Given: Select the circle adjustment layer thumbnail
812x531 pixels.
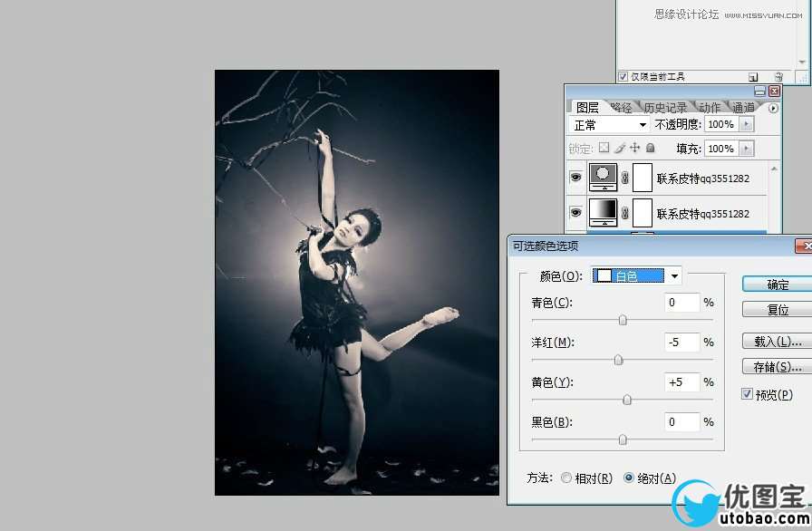Looking at the screenshot, I should click(604, 178).
